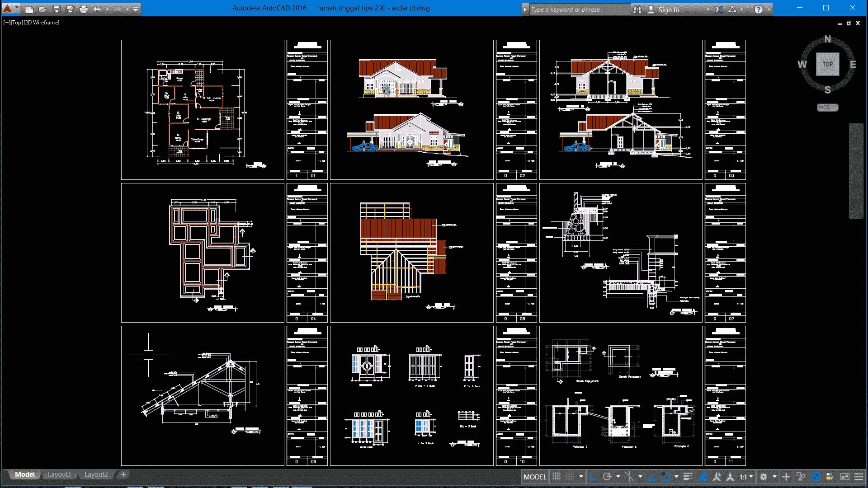Switch to the Layout2 tab
This screenshot has width=868, height=488.
(96, 474)
